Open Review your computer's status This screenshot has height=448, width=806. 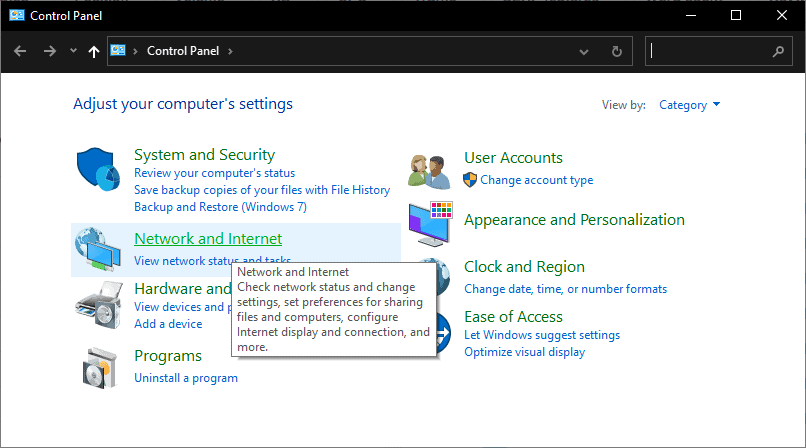(214, 173)
